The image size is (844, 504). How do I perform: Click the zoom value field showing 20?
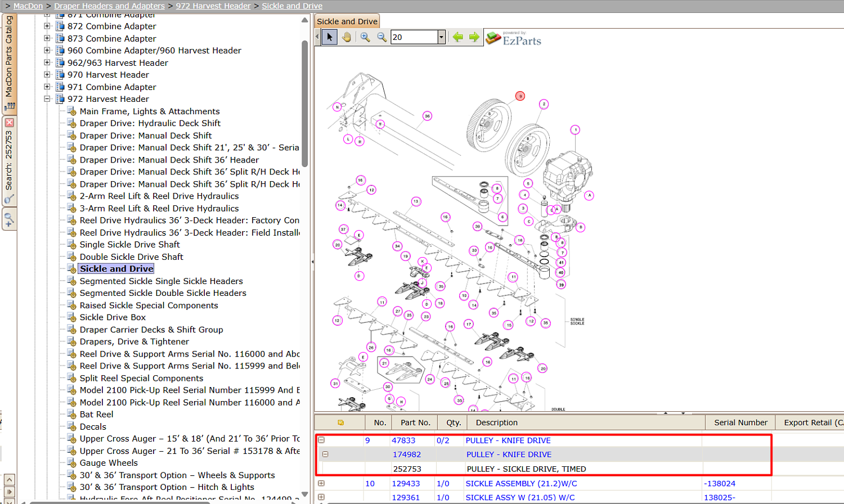pyautogui.click(x=415, y=37)
